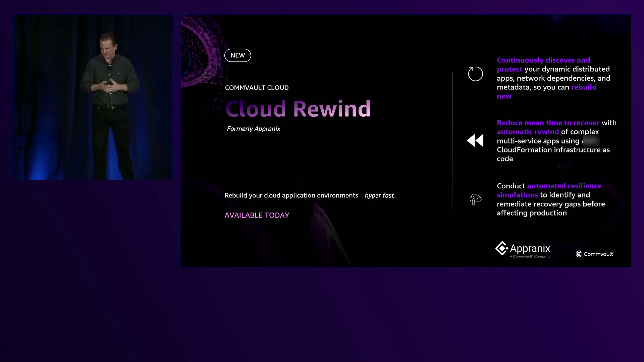Screen dimensions: 644x362
Task: Click 'Continuously discover and protect' purple text
Action: (x=543, y=60)
